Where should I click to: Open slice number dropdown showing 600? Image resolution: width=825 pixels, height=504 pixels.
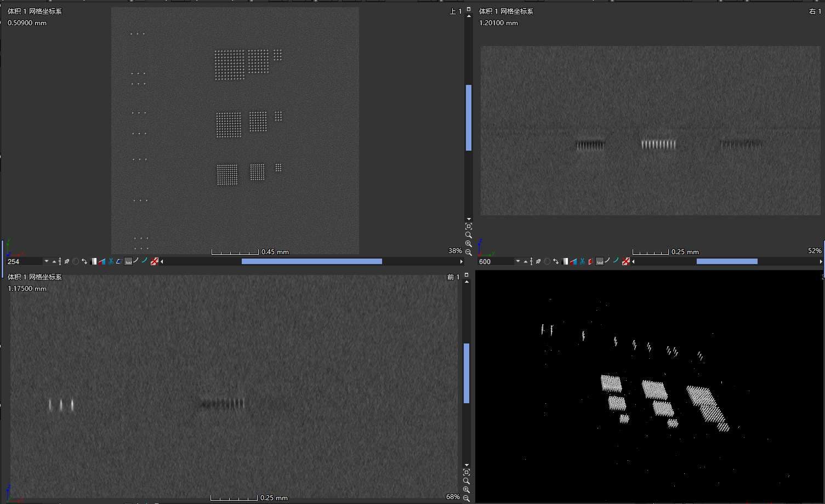pyautogui.click(x=518, y=262)
